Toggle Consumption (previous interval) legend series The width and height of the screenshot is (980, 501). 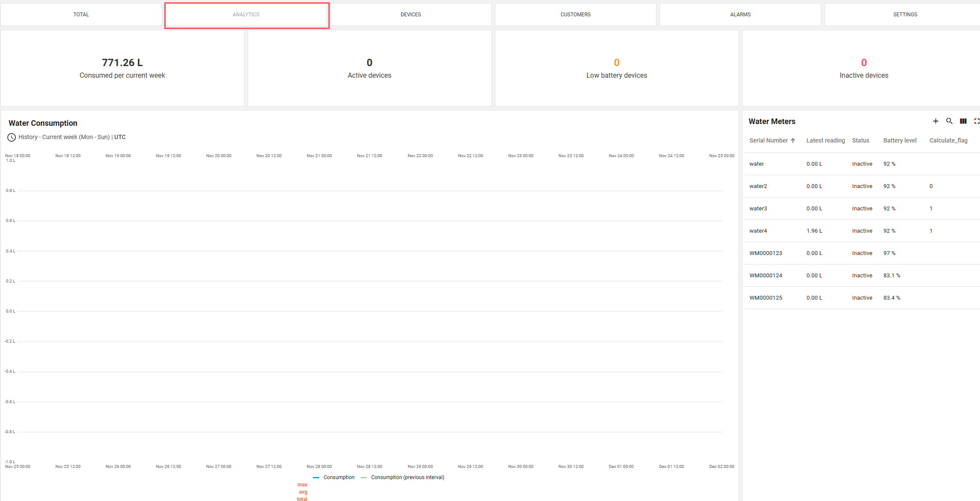coord(407,477)
